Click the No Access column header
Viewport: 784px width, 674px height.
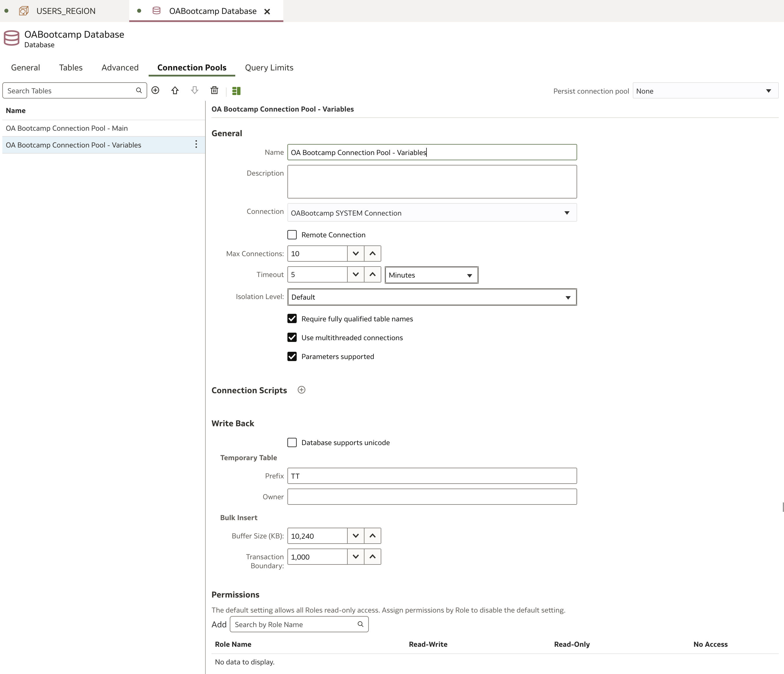point(710,644)
